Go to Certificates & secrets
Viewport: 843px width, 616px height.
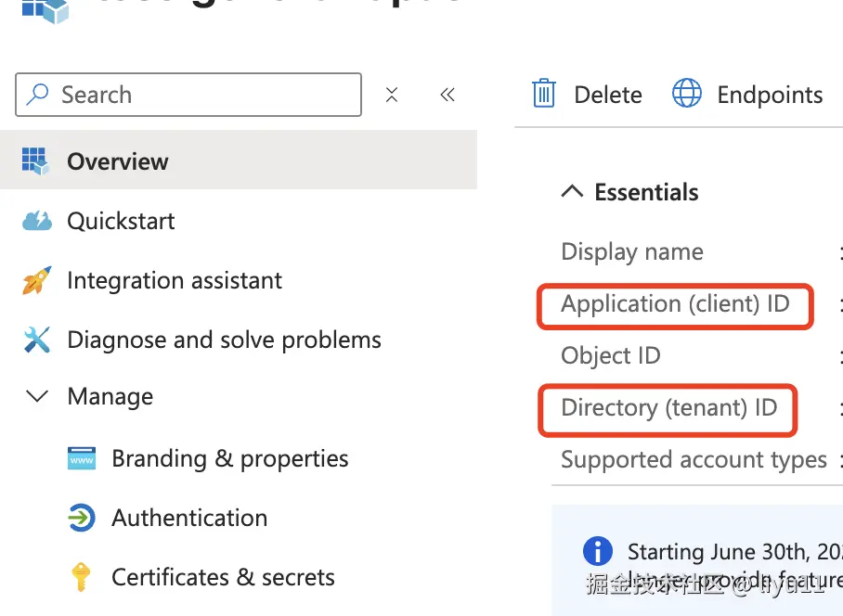click(223, 577)
